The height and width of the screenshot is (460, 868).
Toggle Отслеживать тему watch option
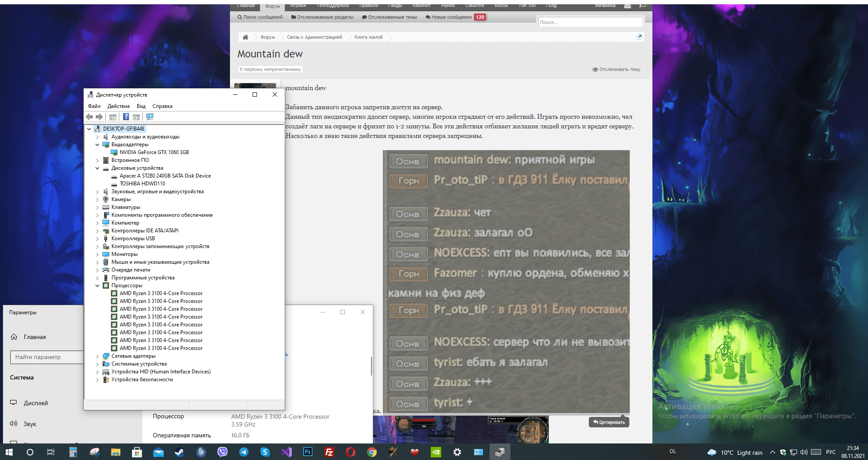click(616, 70)
